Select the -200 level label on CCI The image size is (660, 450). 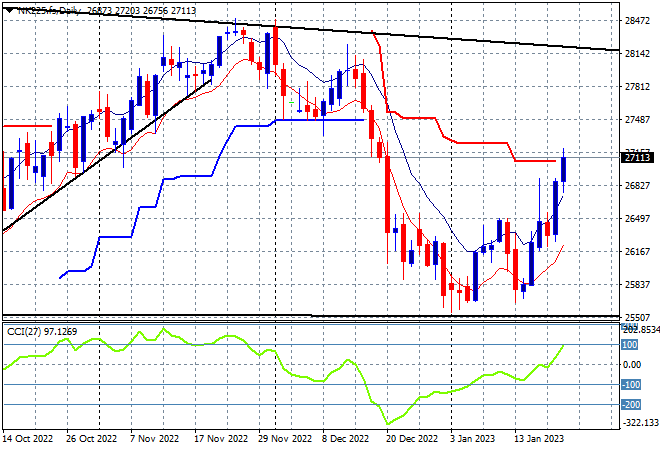[x=631, y=405]
